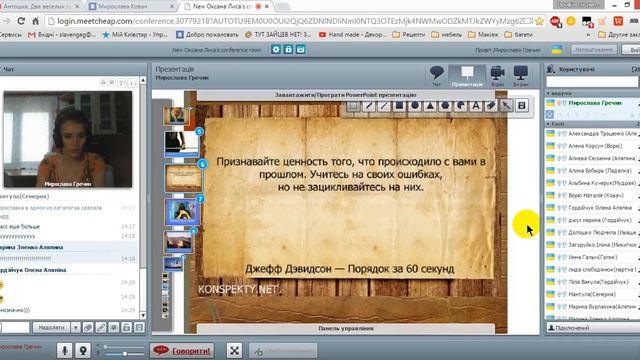Select the pointer arrow tool
The image size is (640, 360).
point(506,106)
